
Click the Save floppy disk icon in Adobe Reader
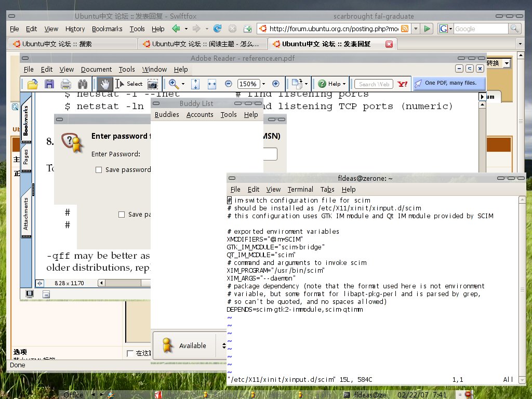click(49, 84)
